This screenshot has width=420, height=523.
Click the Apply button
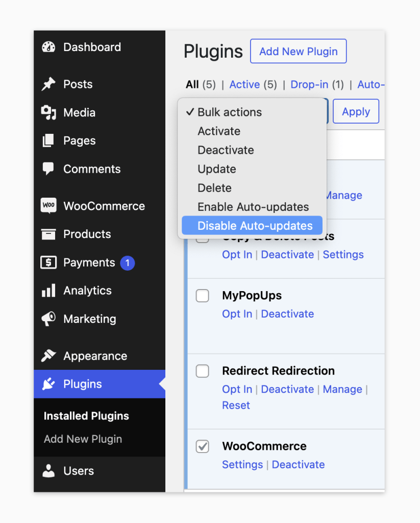pyautogui.click(x=356, y=111)
